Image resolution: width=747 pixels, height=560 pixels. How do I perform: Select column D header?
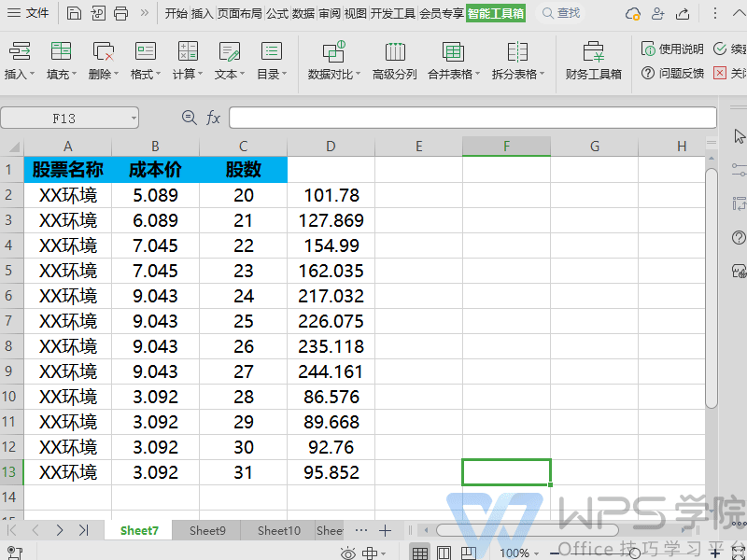[x=331, y=147]
